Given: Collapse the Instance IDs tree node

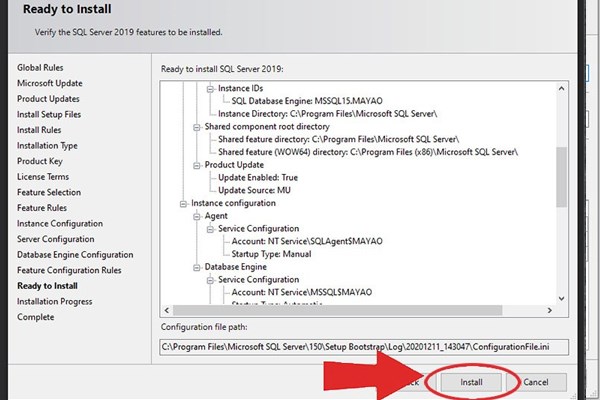Looking at the screenshot, I should point(210,89).
